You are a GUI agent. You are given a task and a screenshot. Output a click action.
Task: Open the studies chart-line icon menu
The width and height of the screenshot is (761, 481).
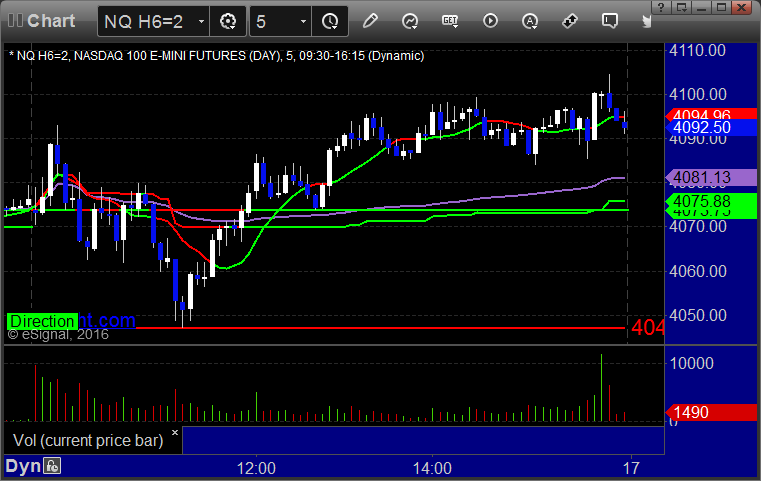point(410,21)
